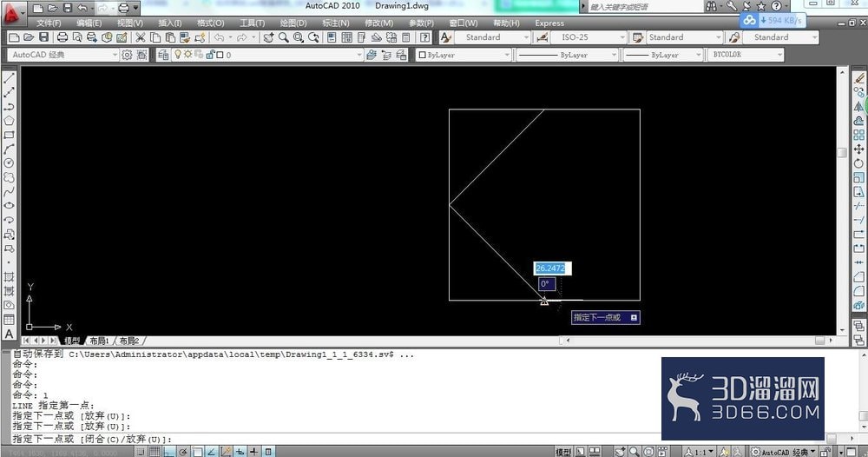The width and height of the screenshot is (868, 457).
Task: Toggle Object Snap Tracking in status bar
Action: pos(212,452)
